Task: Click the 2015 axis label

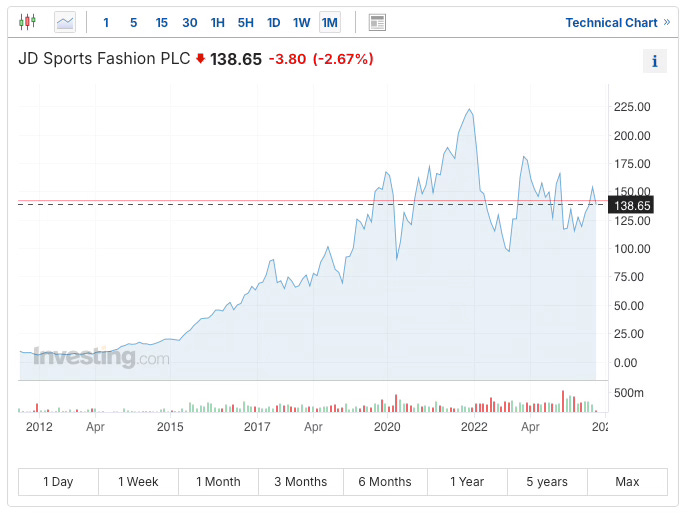Action: (170, 426)
